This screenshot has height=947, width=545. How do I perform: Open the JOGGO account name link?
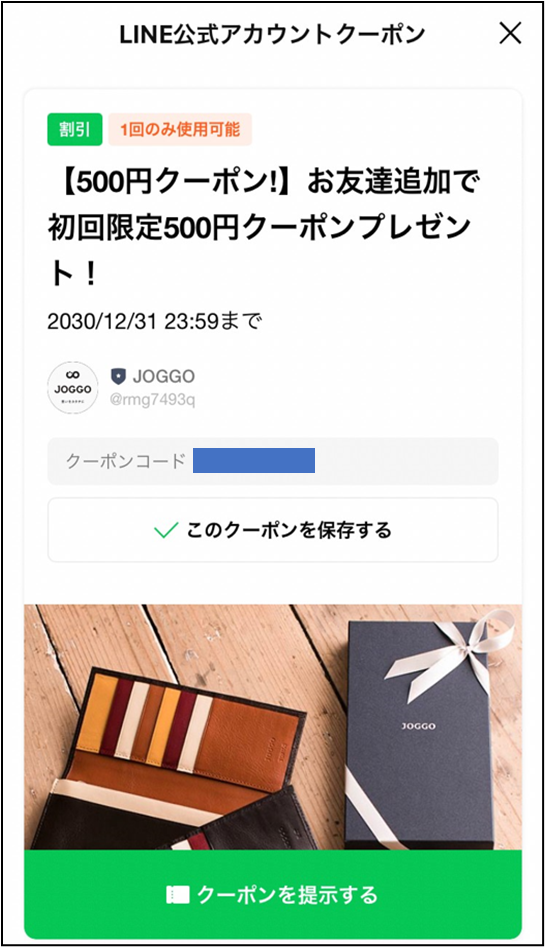[164, 376]
